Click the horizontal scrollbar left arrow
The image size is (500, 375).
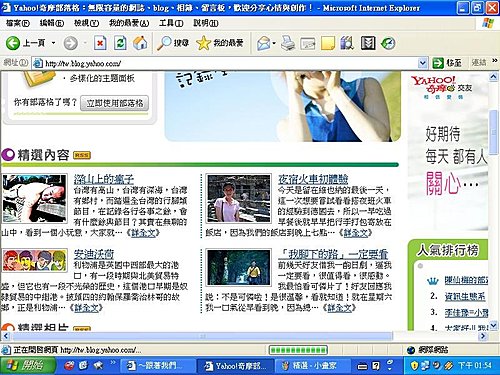tap(6, 336)
